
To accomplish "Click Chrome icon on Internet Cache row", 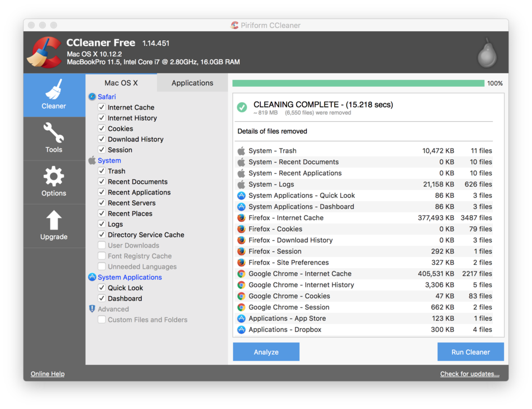I will 241,274.
